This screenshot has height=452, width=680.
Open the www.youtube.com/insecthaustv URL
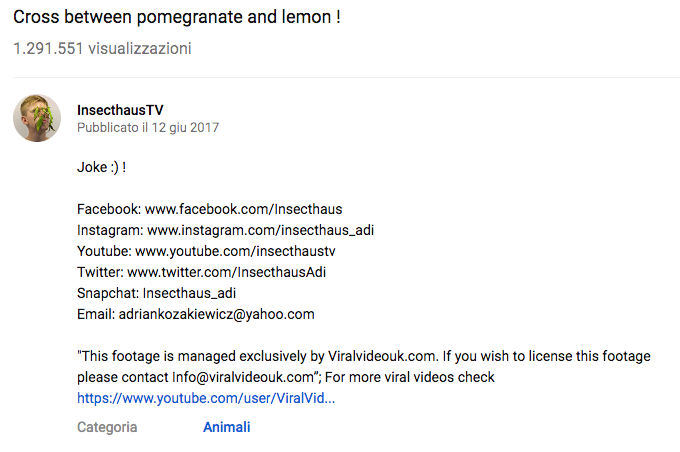235,251
